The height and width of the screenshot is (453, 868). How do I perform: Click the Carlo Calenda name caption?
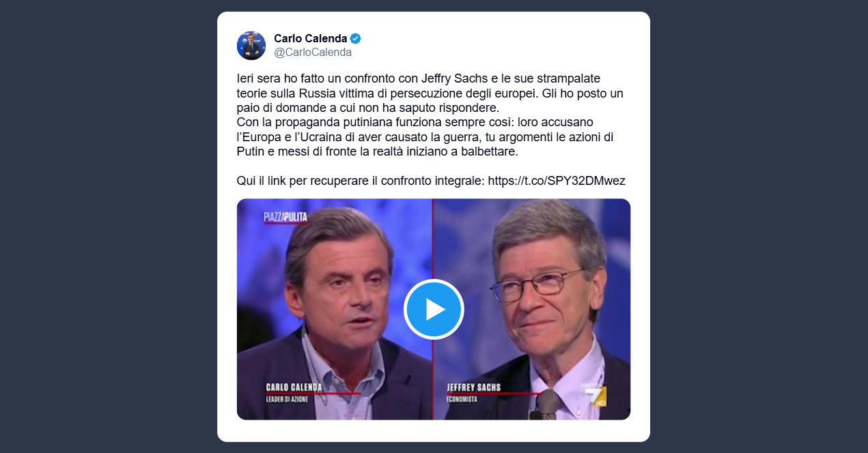(x=294, y=387)
